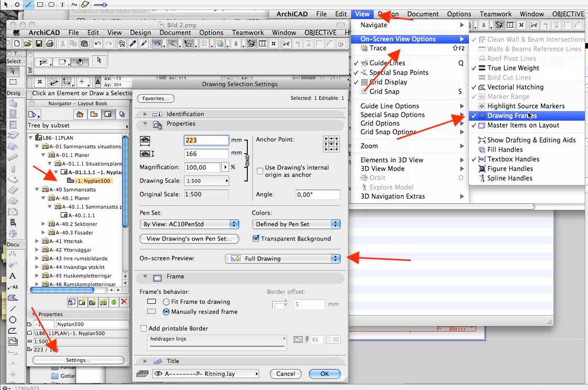Open the Drawing Scale 1:500 dropdown
The height and width of the screenshot is (390, 588).
[207, 181]
